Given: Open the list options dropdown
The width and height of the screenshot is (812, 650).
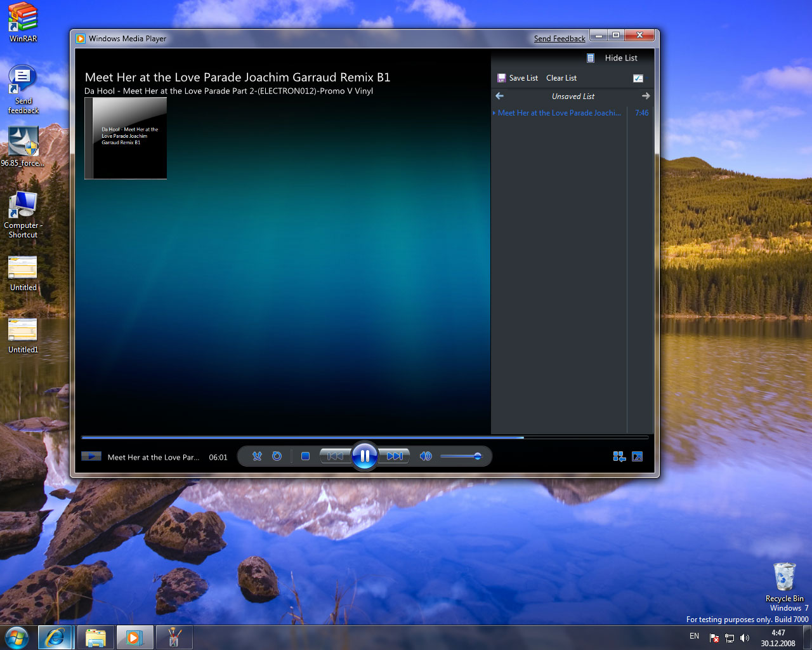Looking at the screenshot, I should tap(638, 78).
